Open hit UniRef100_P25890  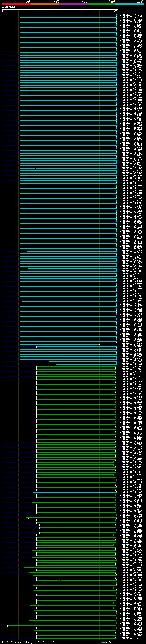click(131, 32)
